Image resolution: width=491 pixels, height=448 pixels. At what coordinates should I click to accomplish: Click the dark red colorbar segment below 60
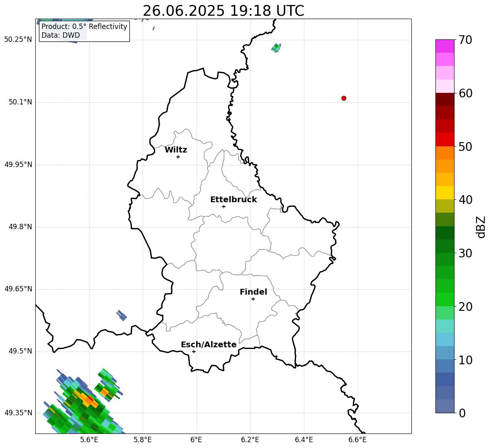[445, 99]
